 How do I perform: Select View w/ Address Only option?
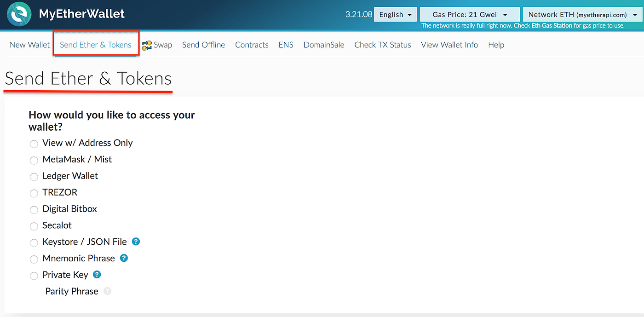coord(34,144)
